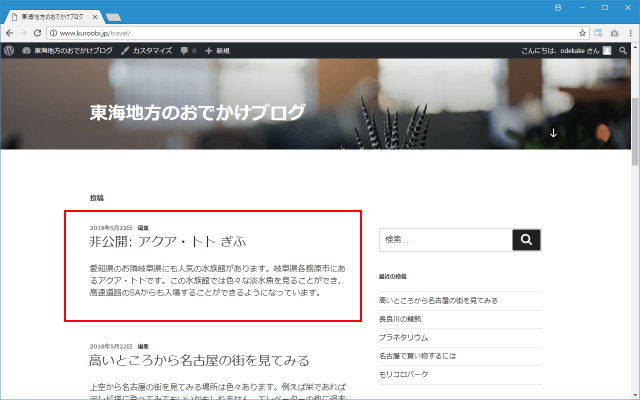Open the WordPress logo menu
This screenshot has width=640, height=400.
pyautogui.click(x=9, y=51)
